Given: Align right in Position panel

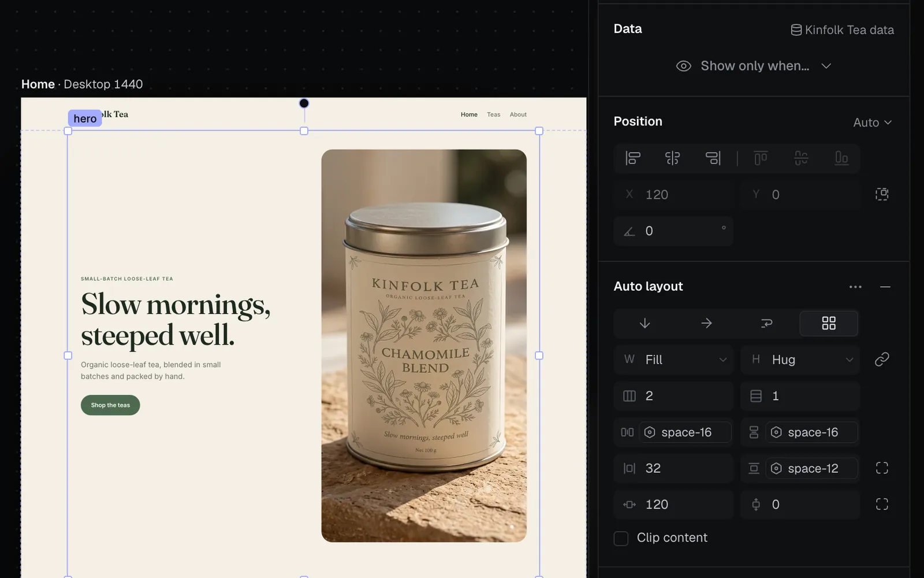Looking at the screenshot, I should pyautogui.click(x=713, y=158).
